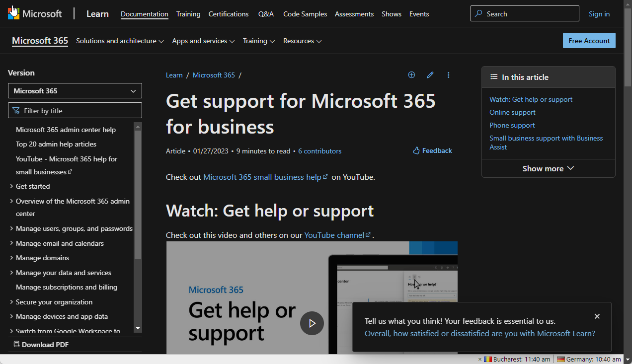
Task: Open Code Samples in top nav
Action: click(x=305, y=14)
